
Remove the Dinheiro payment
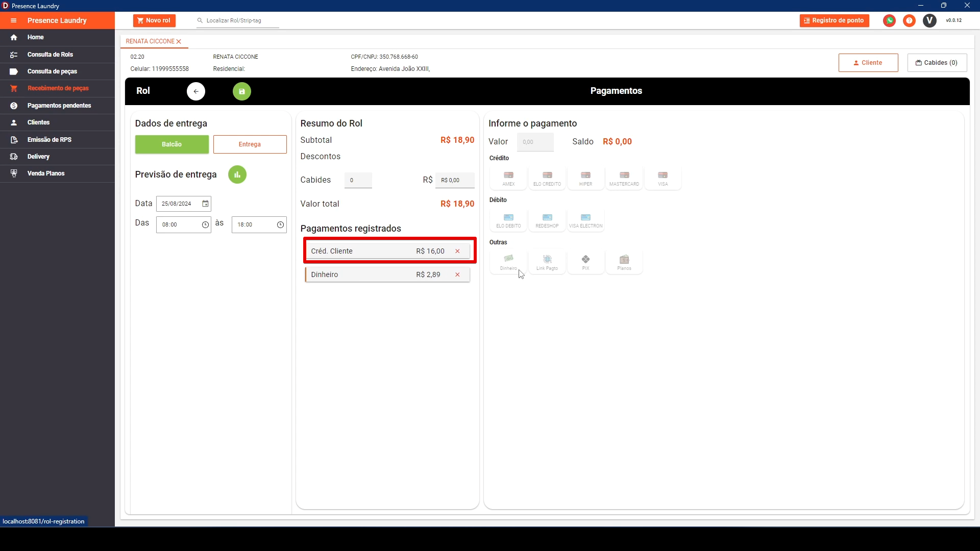[457, 274]
